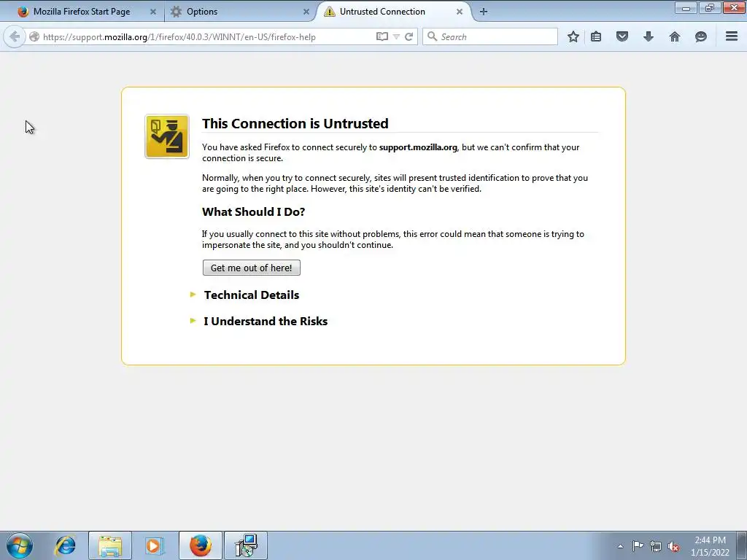The image size is (747, 560).
Task: Click the muted volume tray icon
Action: tap(673, 547)
